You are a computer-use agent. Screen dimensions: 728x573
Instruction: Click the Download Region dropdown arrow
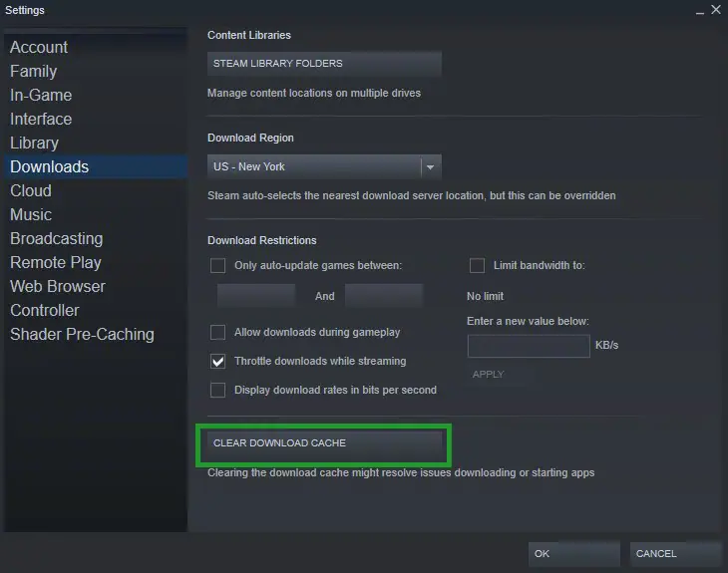(431, 167)
